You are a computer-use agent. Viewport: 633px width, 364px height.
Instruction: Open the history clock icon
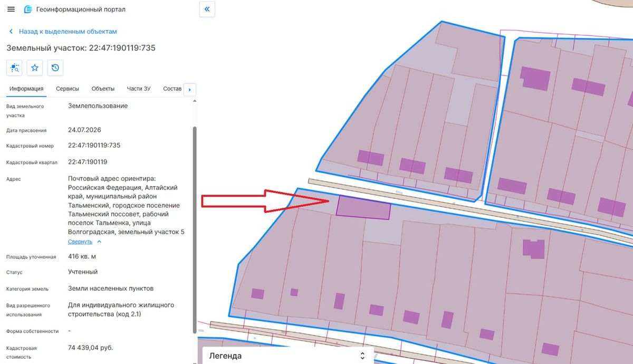(55, 68)
